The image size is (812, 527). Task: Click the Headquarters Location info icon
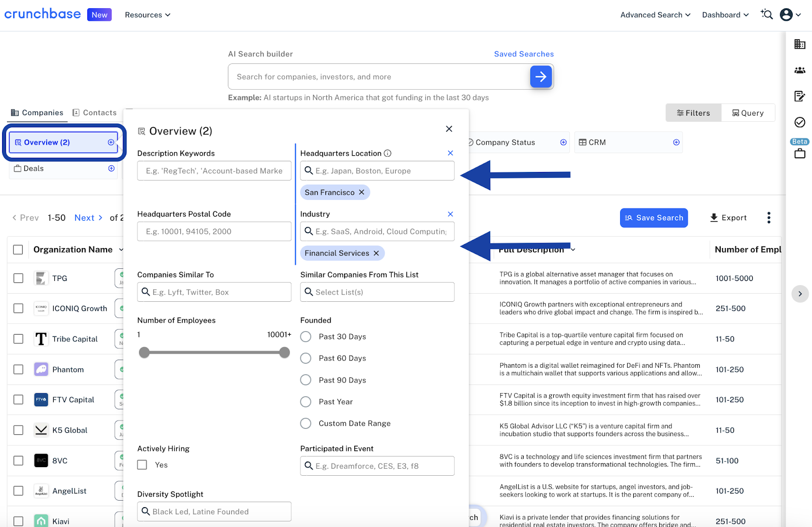(388, 153)
